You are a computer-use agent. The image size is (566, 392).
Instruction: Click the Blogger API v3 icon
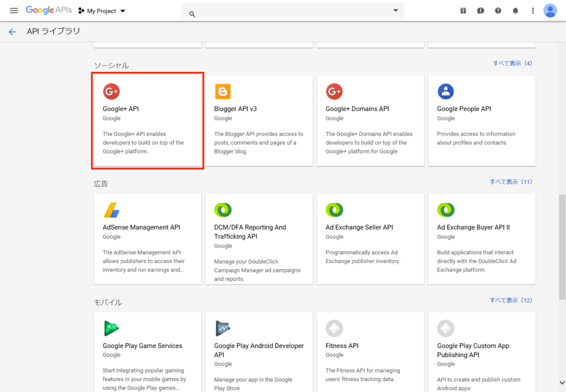coord(223,91)
